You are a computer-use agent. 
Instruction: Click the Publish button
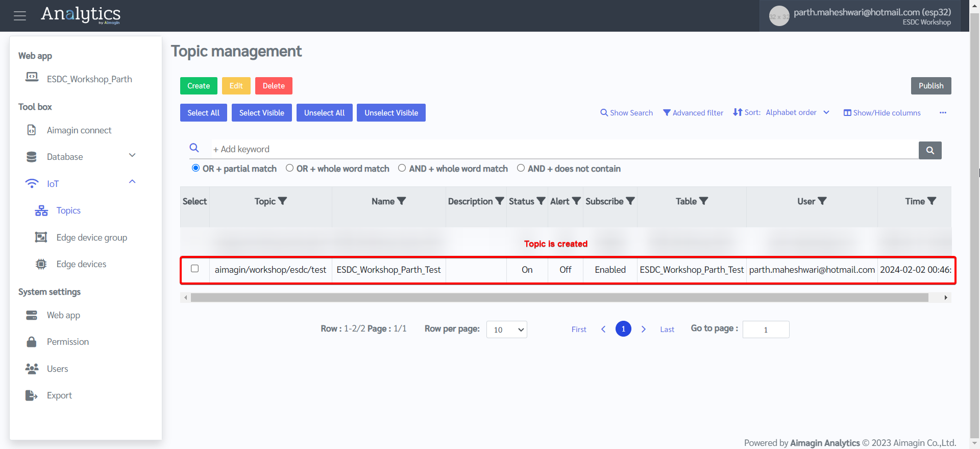pos(931,86)
